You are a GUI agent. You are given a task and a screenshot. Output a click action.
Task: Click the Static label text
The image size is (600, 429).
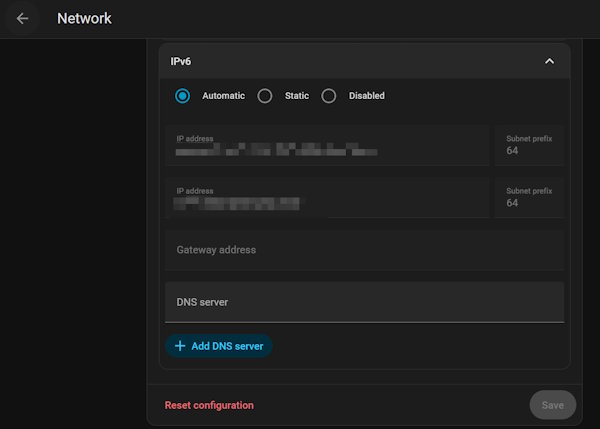295,96
